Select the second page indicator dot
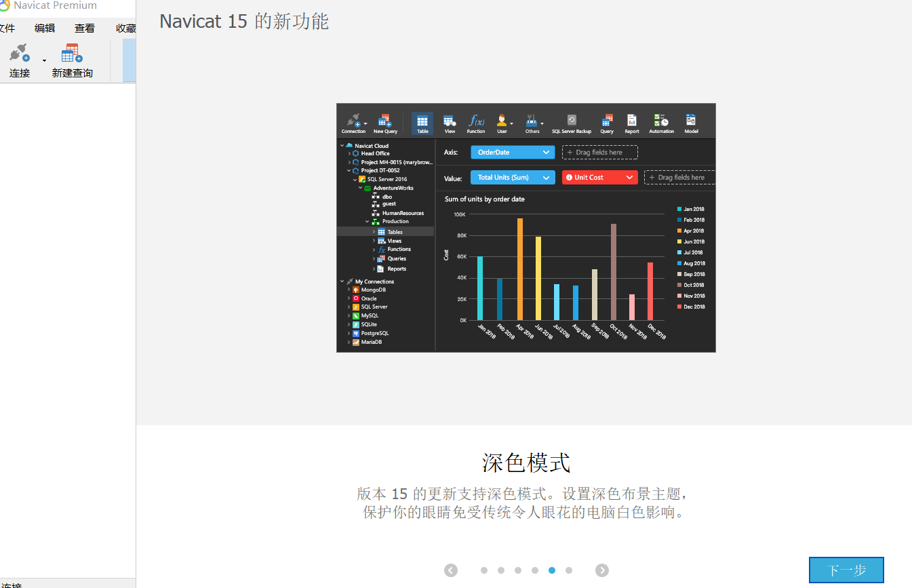Viewport: 912px width, 588px height. point(501,570)
